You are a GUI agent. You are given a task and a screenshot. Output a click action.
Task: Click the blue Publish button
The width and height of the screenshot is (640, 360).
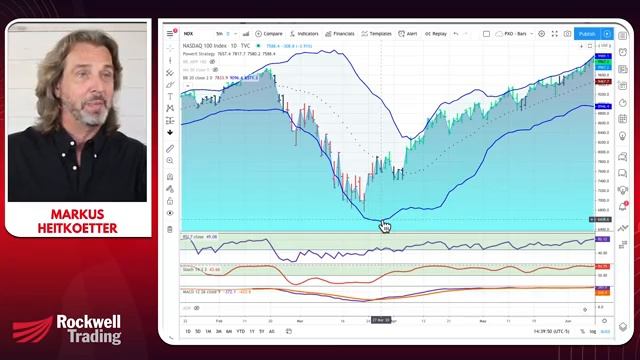(587, 34)
